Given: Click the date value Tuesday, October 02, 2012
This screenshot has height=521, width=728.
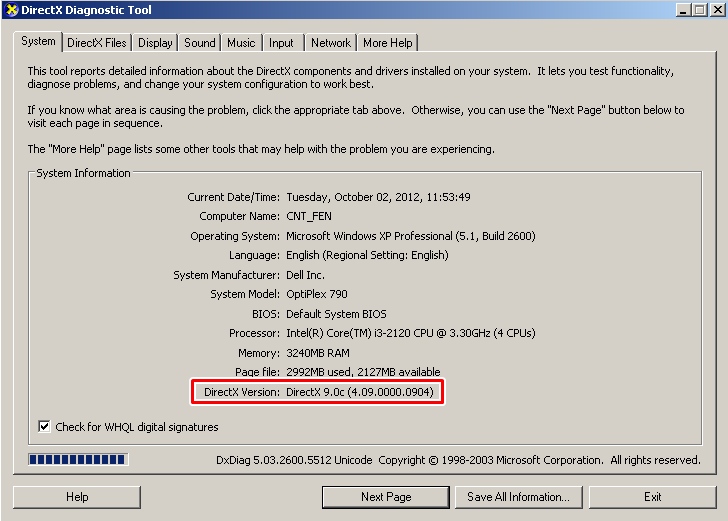Looking at the screenshot, I should tap(378, 197).
